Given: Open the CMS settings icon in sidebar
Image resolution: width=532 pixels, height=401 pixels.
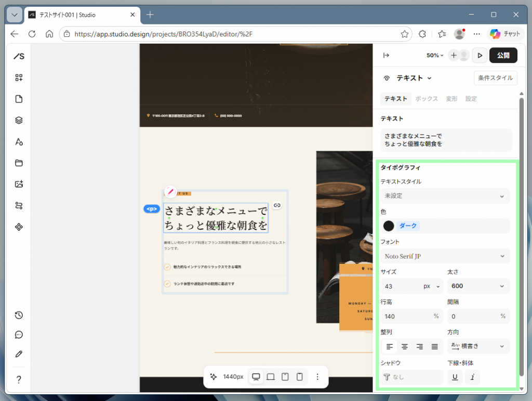Looking at the screenshot, I should [19, 205].
